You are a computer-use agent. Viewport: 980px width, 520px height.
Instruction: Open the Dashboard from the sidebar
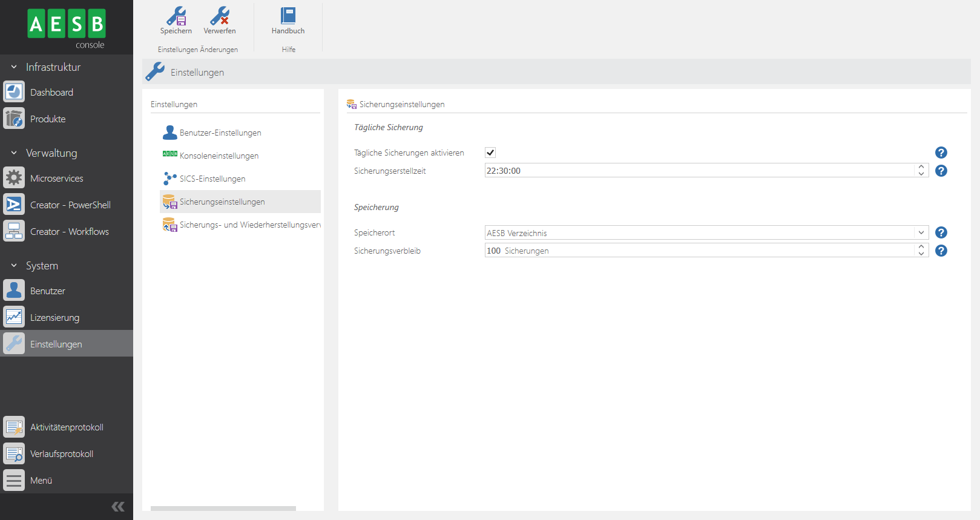coord(51,93)
